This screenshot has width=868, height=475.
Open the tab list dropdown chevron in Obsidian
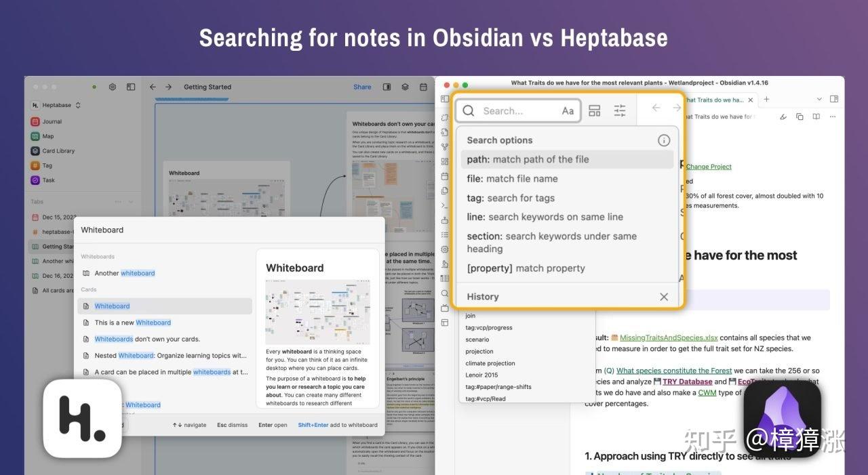click(818, 99)
